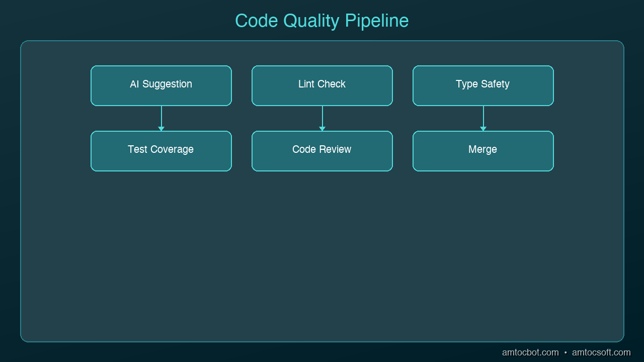Screen dimensions: 644x362
Task: Click the Code Review box
Action: (322, 151)
